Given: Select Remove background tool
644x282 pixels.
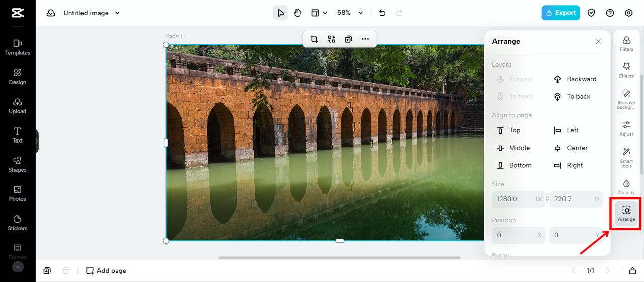Looking at the screenshot, I should pos(626,99).
